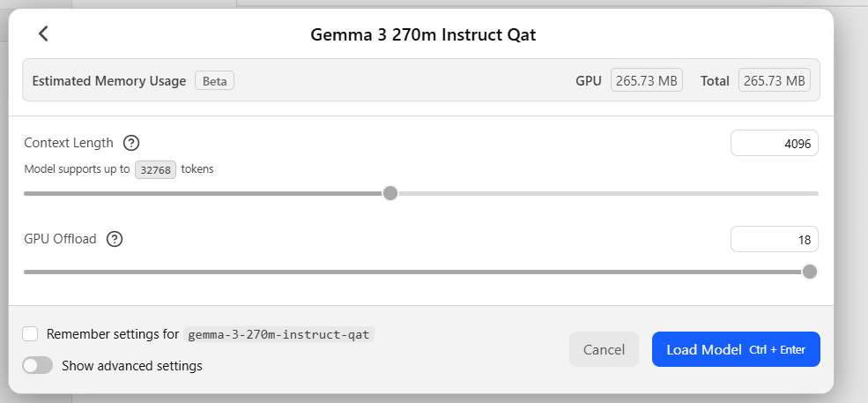Focus the Context Length field showing 4096
This screenshot has width=868, height=403.
774,143
